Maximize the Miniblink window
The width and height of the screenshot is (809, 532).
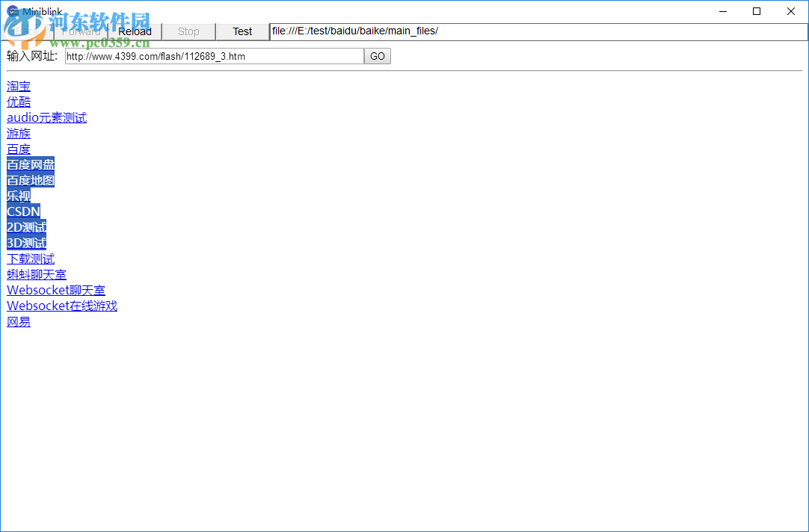click(757, 11)
